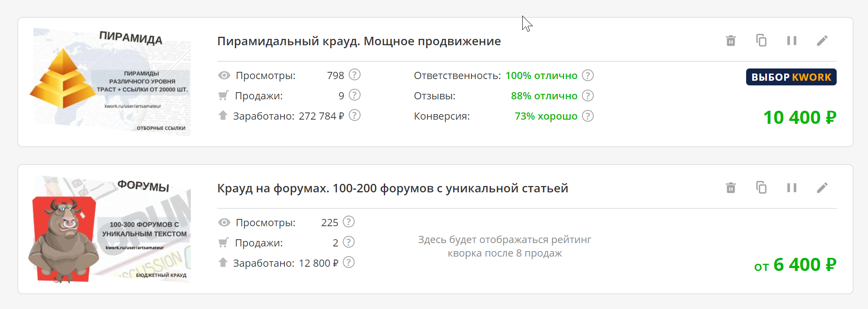Pause the Пирамидальный крауд kwork
Image resolution: width=868 pixels, height=309 pixels.
(x=791, y=41)
